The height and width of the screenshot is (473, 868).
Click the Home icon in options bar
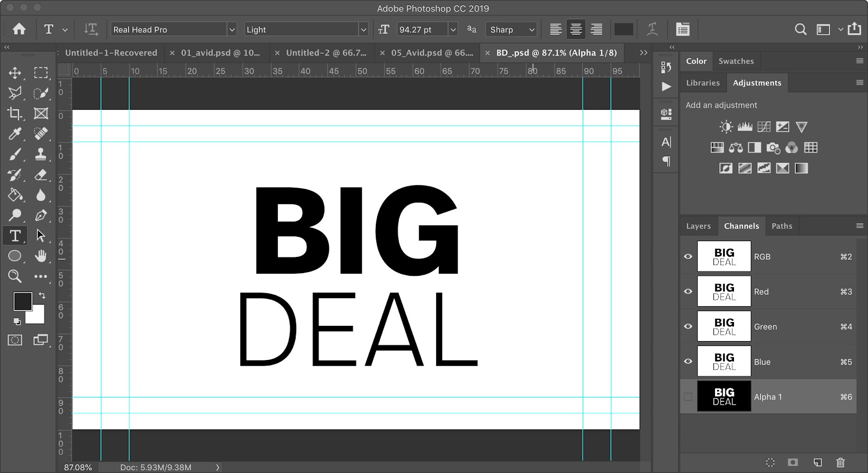[19, 29]
